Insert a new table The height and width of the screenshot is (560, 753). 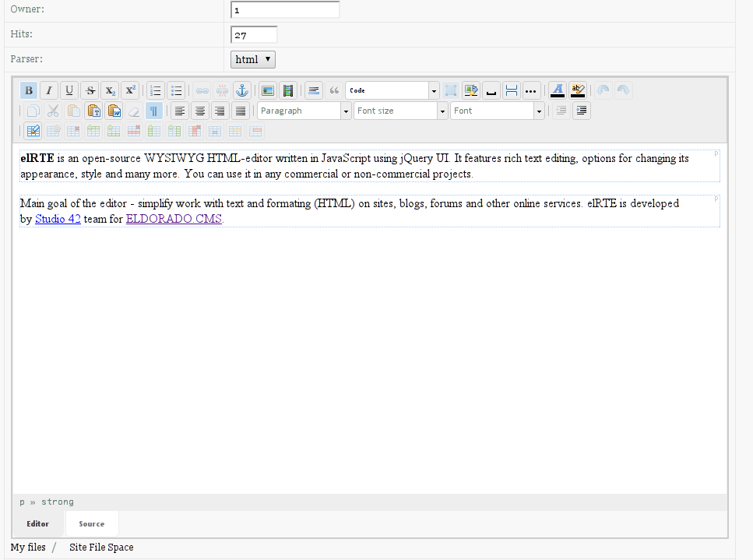click(x=32, y=131)
